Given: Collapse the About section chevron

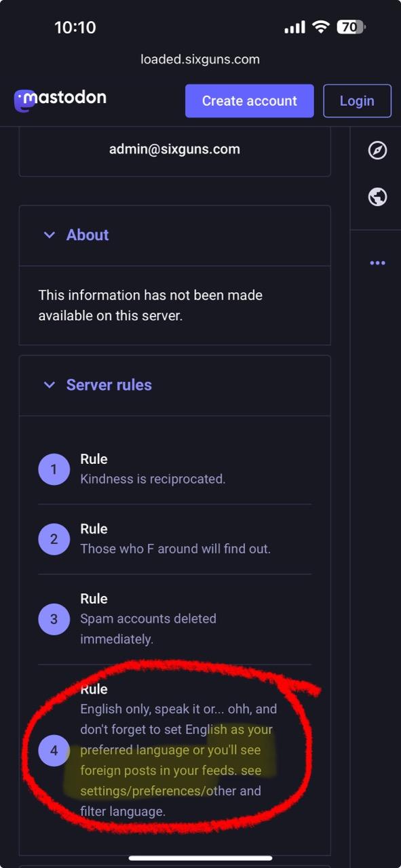Looking at the screenshot, I should (49, 235).
